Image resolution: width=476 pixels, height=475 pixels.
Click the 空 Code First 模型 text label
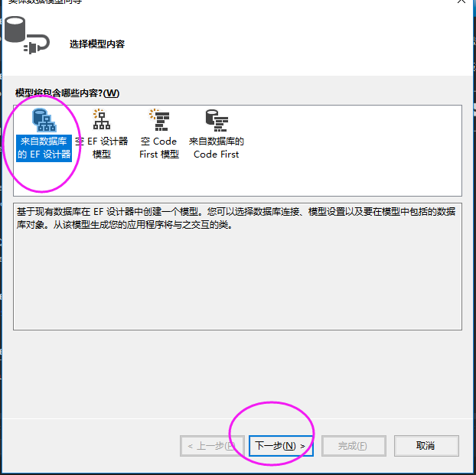pos(159,148)
